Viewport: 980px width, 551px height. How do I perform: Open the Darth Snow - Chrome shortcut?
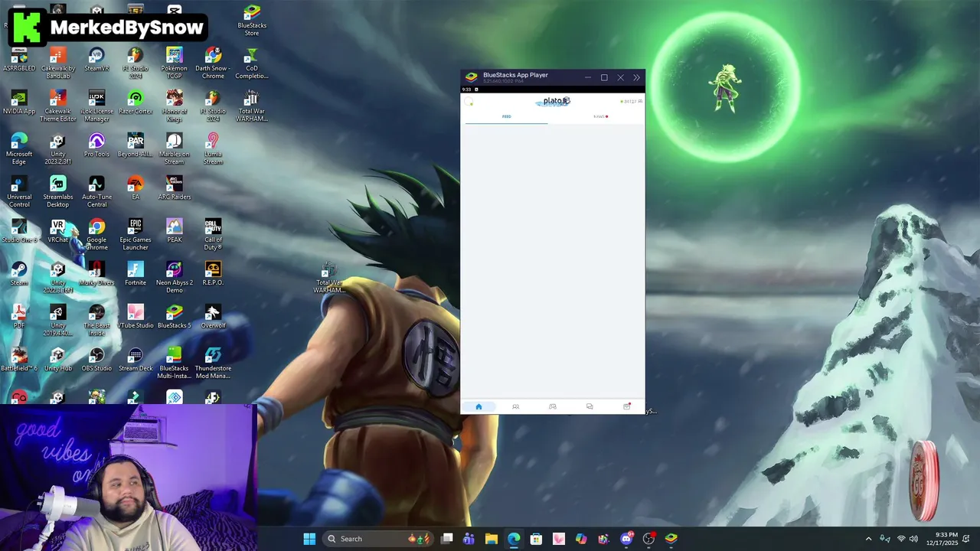(x=213, y=64)
